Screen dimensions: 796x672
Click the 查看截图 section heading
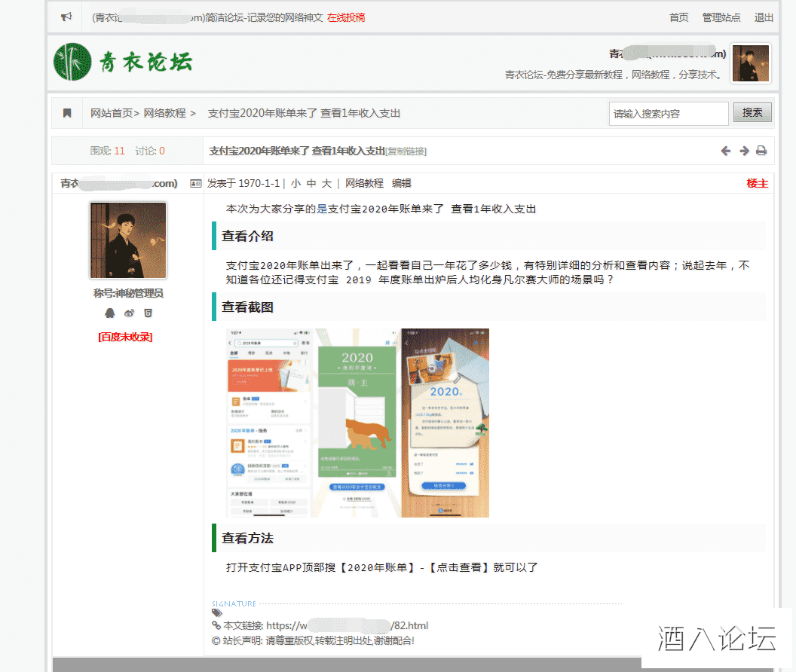(247, 307)
